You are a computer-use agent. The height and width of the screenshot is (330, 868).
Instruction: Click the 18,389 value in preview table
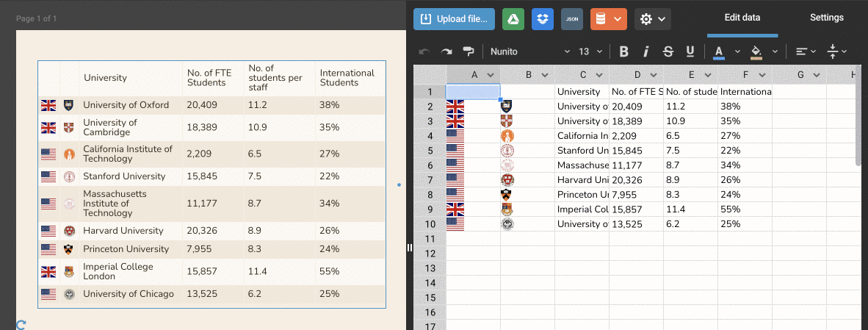202,127
